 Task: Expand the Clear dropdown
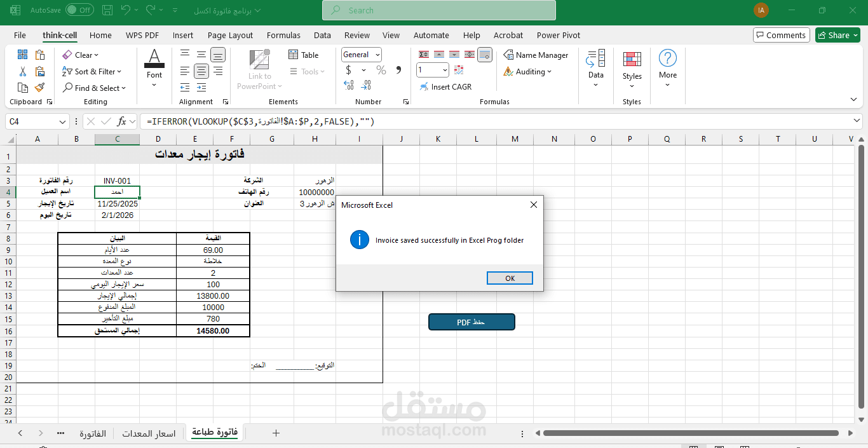81,55
